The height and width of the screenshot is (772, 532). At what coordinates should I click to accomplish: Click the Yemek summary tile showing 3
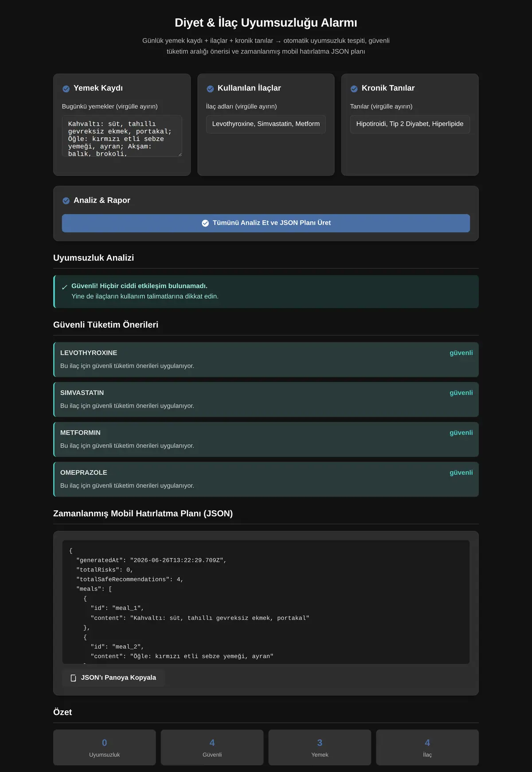coord(320,748)
